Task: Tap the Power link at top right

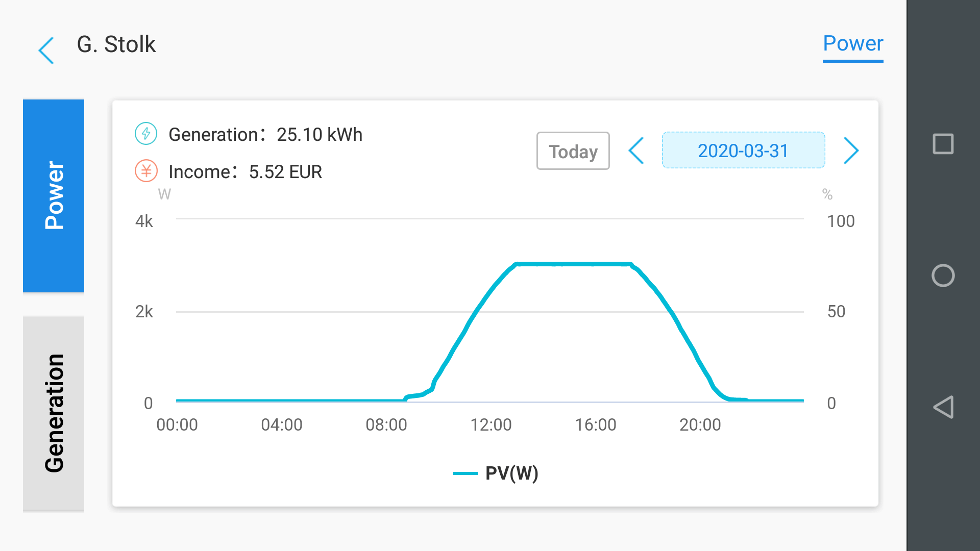Action: click(x=853, y=44)
